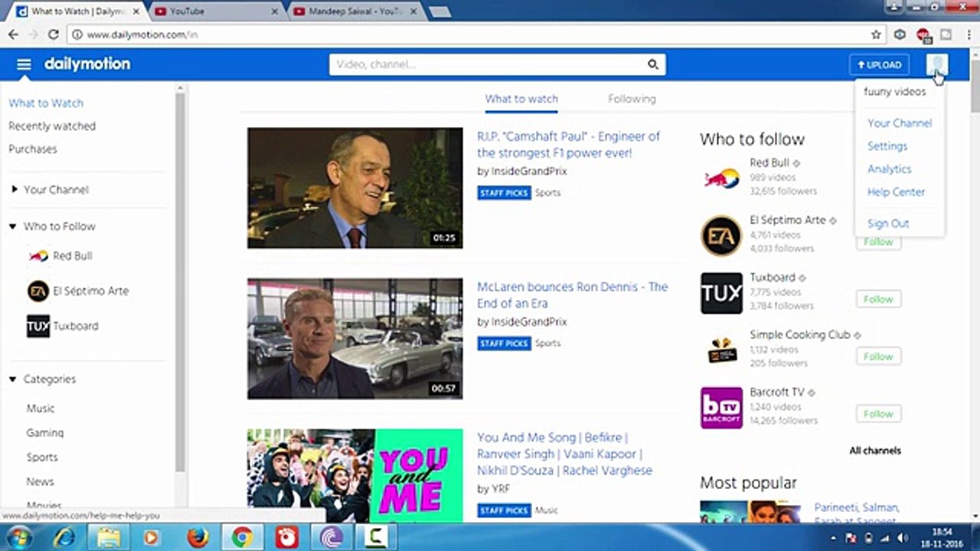This screenshot has height=551, width=980.
Task: Click the Upload button
Action: 879,65
